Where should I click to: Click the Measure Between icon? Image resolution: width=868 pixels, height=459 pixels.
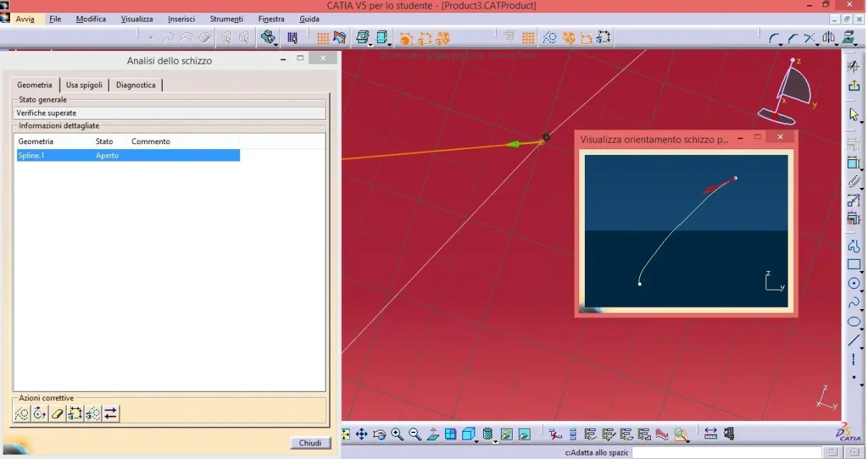click(710, 434)
